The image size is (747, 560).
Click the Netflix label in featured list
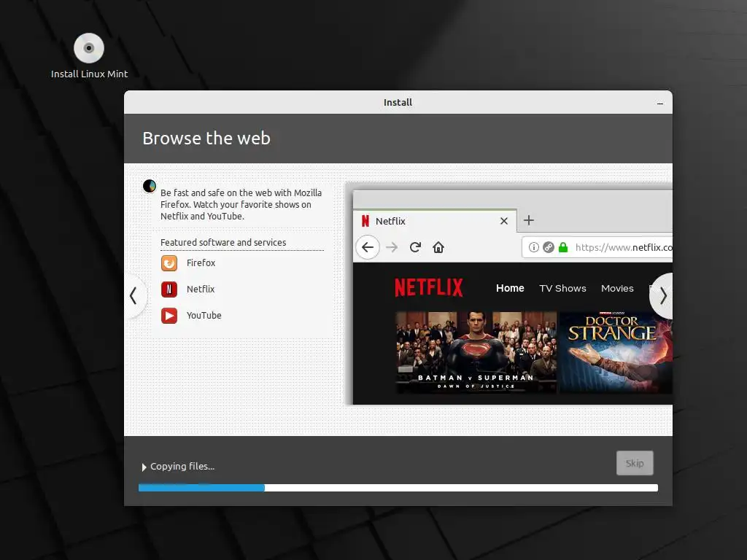(201, 289)
